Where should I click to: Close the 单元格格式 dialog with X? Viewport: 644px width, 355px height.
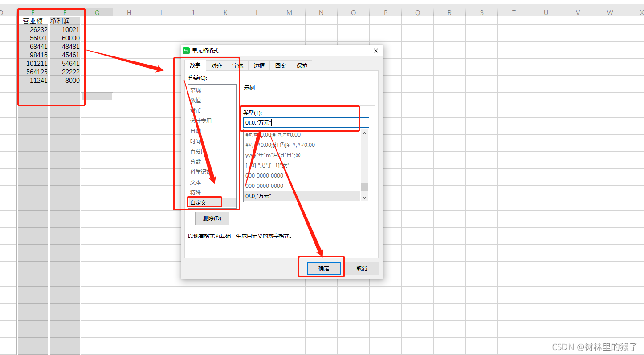(x=375, y=51)
